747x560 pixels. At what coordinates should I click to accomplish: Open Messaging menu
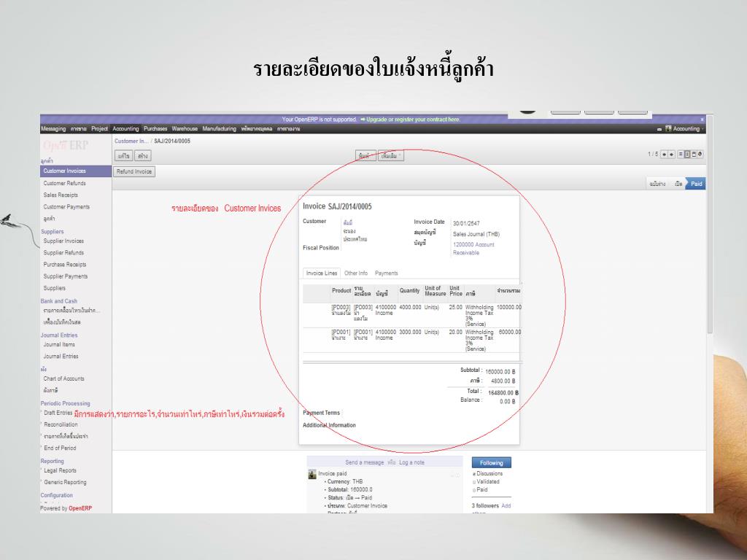pos(53,128)
